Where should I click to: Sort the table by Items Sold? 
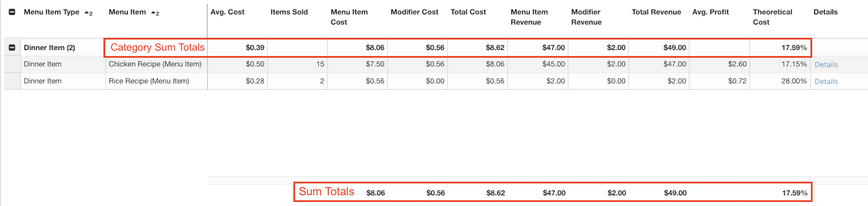tap(289, 12)
